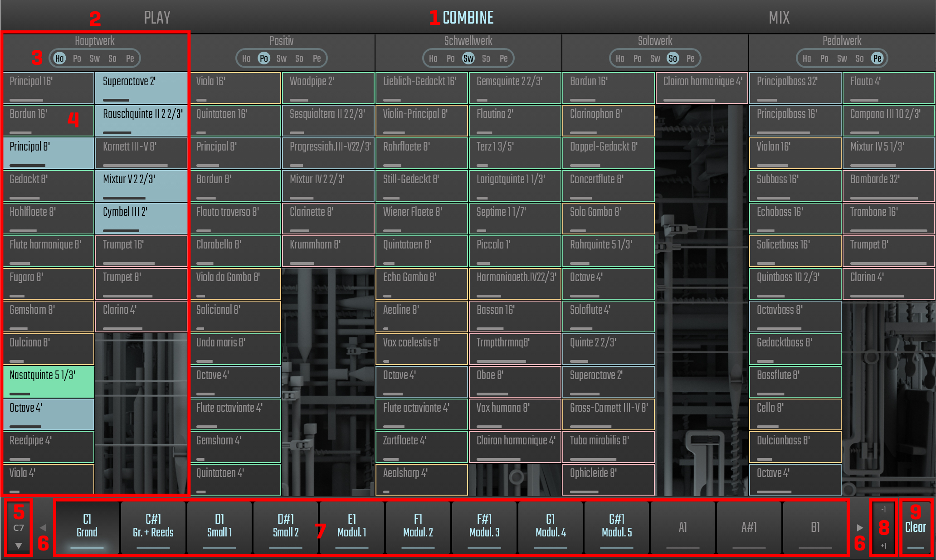The width and height of the screenshot is (936, 560).
Task: Select the F1 Modul. 2 combination
Action: pyautogui.click(x=418, y=527)
